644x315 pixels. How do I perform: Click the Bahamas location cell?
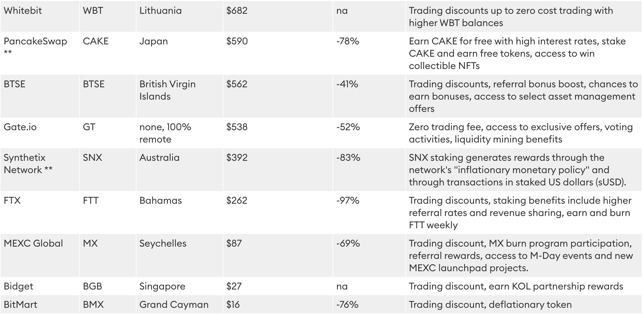pyautogui.click(x=160, y=201)
